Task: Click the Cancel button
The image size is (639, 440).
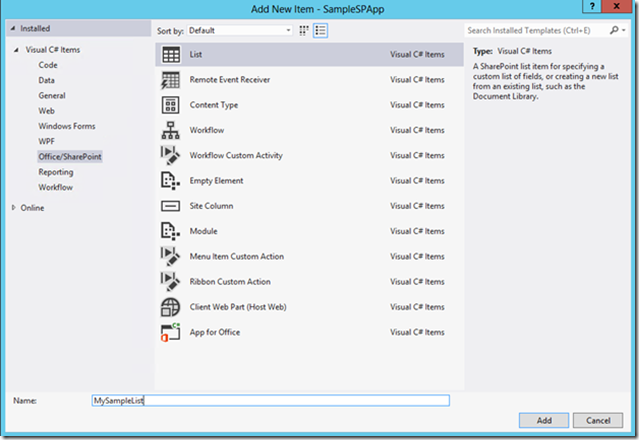Action: pos(598,420)
